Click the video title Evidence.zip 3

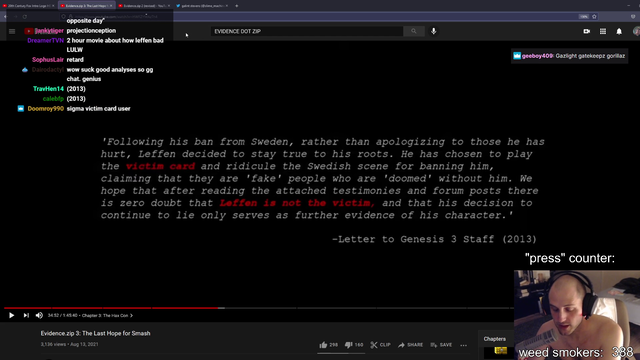pyautogui.click(x=95, y=333)
